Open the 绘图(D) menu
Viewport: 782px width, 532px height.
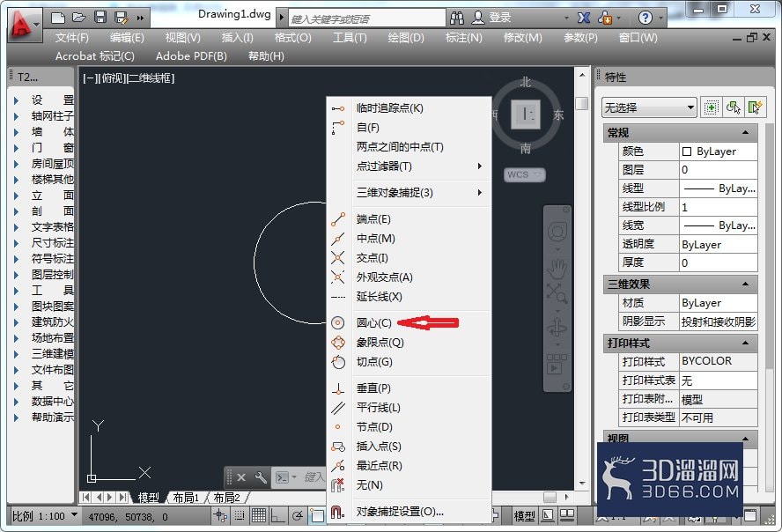[406, 37]
